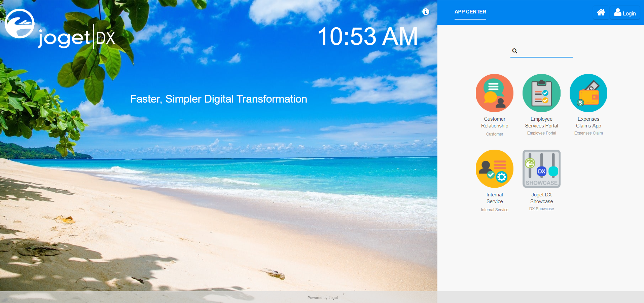Open the Expenses Claims App wallet icon

(x=588, y=93)
